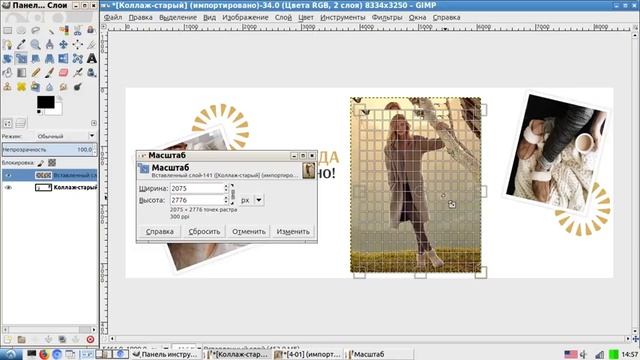Select the Zoom magnifier tool
Image resolution: width=640 pixels, height=360 pixels.
(36, 44)
